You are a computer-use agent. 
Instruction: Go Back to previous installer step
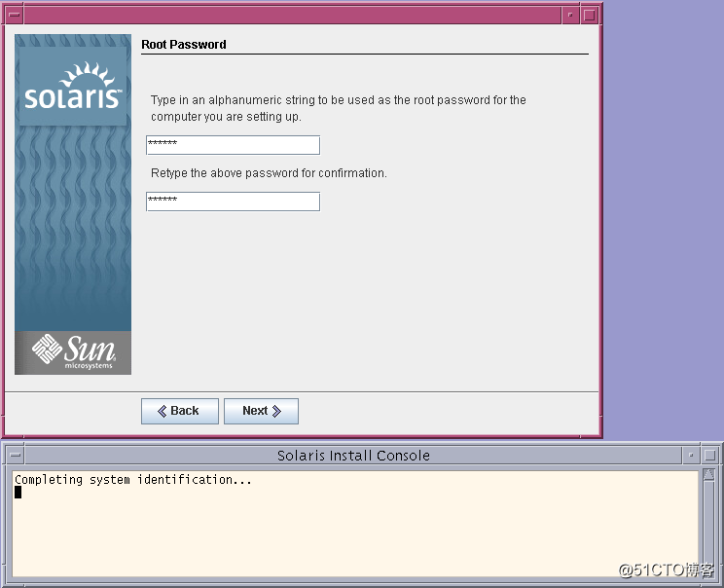pyautogui.click(x=180, y=411)
